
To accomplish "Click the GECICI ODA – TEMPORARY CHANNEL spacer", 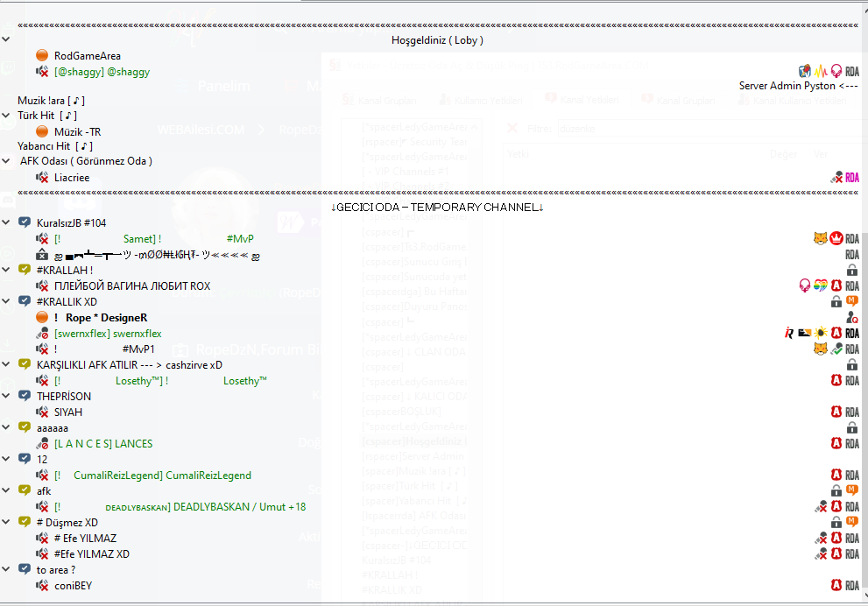I will point(437,207).
